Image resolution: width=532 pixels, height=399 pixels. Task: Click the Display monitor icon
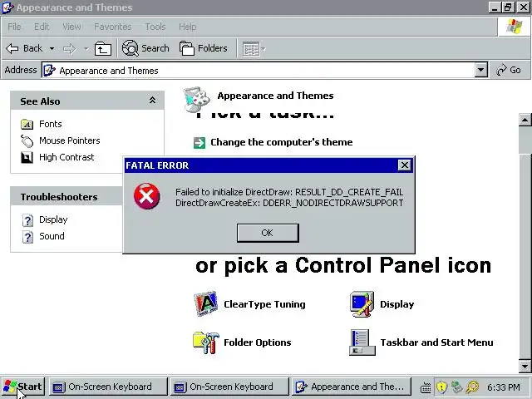362,304
